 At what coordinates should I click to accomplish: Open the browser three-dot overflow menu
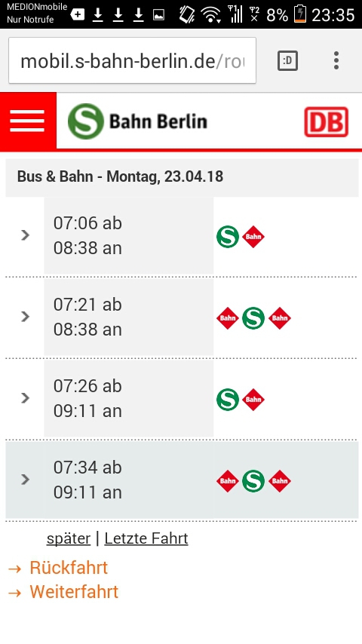[x=336, y=60]
